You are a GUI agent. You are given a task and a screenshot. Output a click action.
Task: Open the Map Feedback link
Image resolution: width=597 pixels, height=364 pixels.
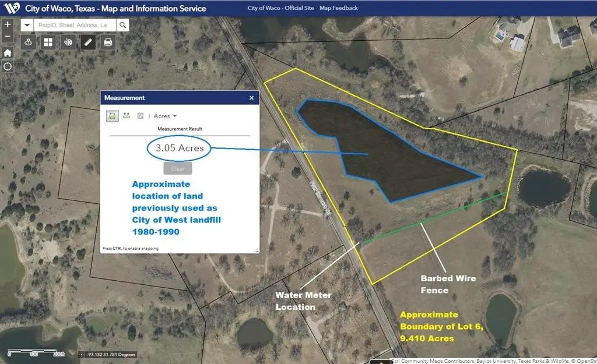(339, 8)
